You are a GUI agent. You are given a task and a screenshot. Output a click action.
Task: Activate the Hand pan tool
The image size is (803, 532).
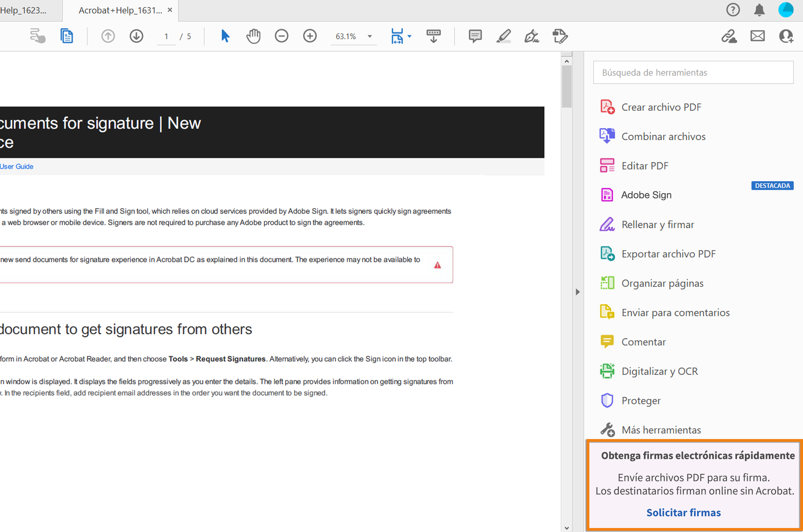point(253,36)
